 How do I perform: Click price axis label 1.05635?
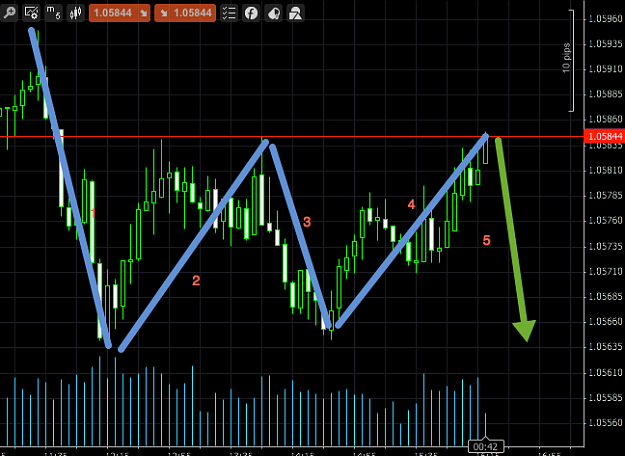(605, 347)
